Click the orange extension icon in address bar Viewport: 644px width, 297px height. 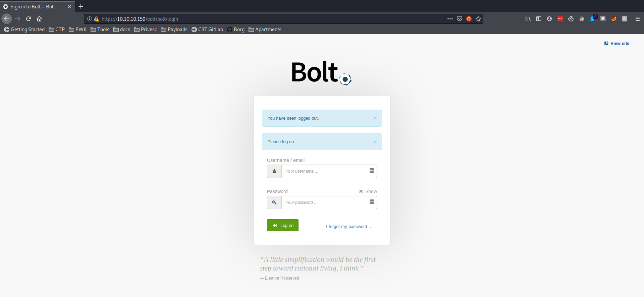click(x=469, y=19)
